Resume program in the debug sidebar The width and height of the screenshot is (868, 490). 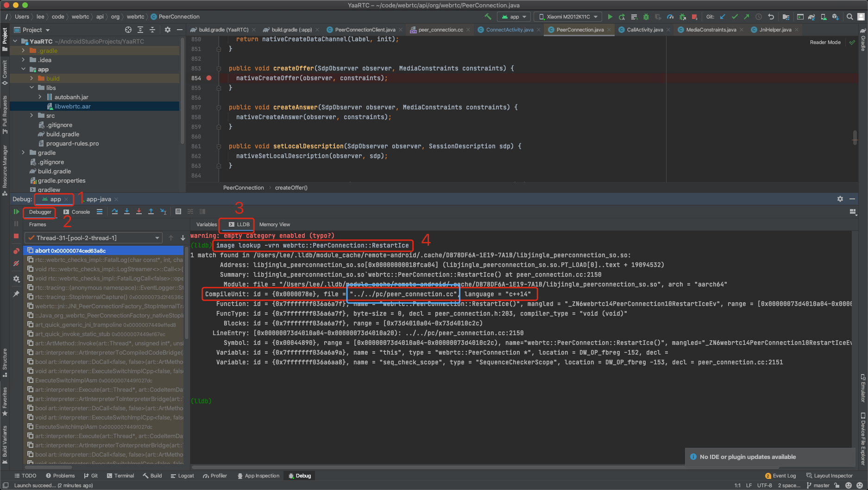(x=16, y=212)
